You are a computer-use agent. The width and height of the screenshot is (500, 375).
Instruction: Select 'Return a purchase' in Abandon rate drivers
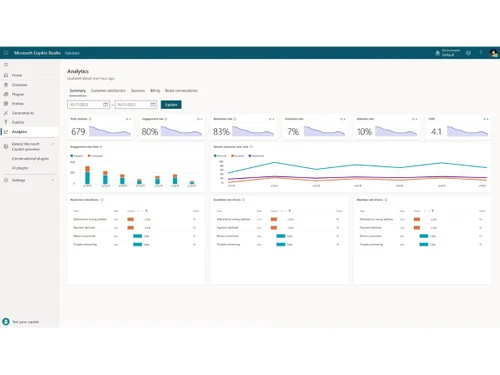(371, 236)
